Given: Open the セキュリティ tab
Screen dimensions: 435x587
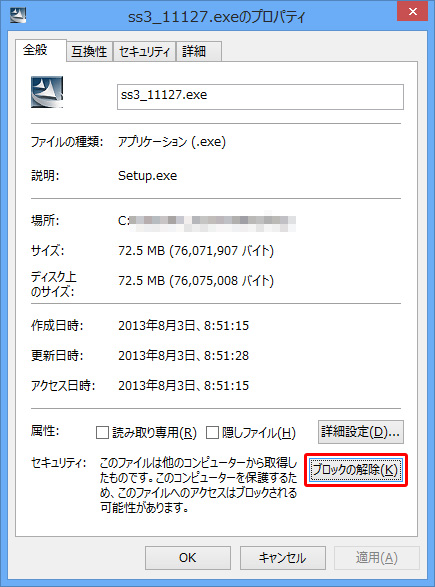Looking at the screenshot, I should point(144,51).
